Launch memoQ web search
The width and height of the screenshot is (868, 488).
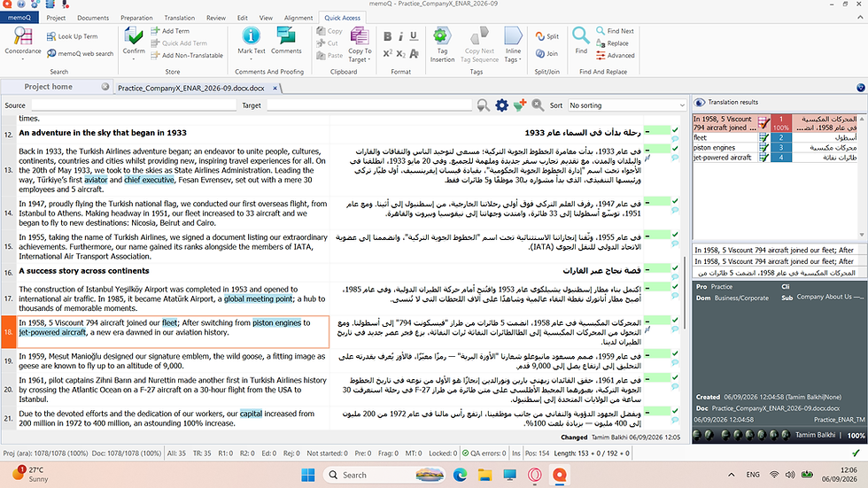(80, 54)
